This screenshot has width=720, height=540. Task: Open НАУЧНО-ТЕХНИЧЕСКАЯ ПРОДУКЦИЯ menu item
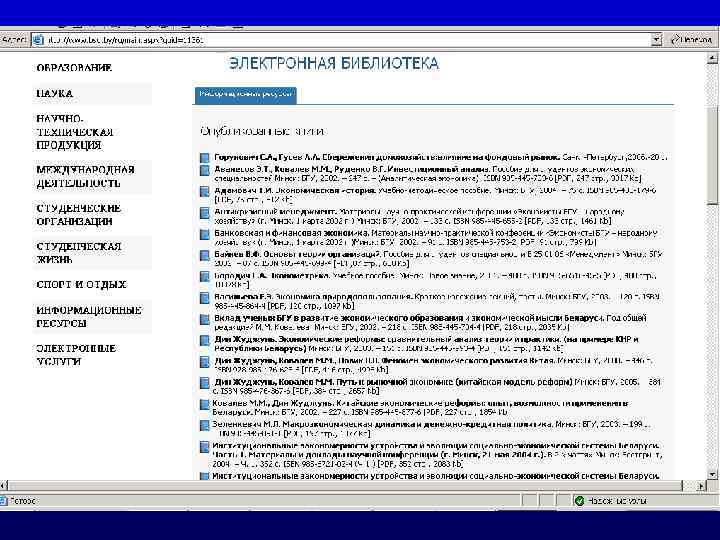pyautogui.click(x=75, y=132)
